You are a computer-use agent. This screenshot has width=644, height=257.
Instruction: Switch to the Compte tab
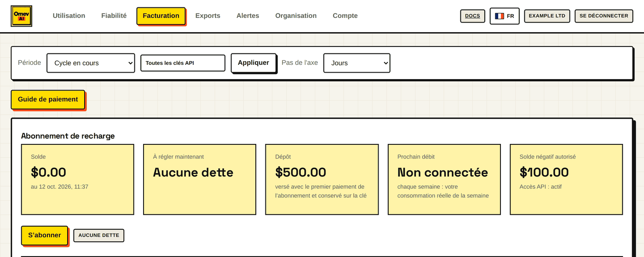click(345, 16)
